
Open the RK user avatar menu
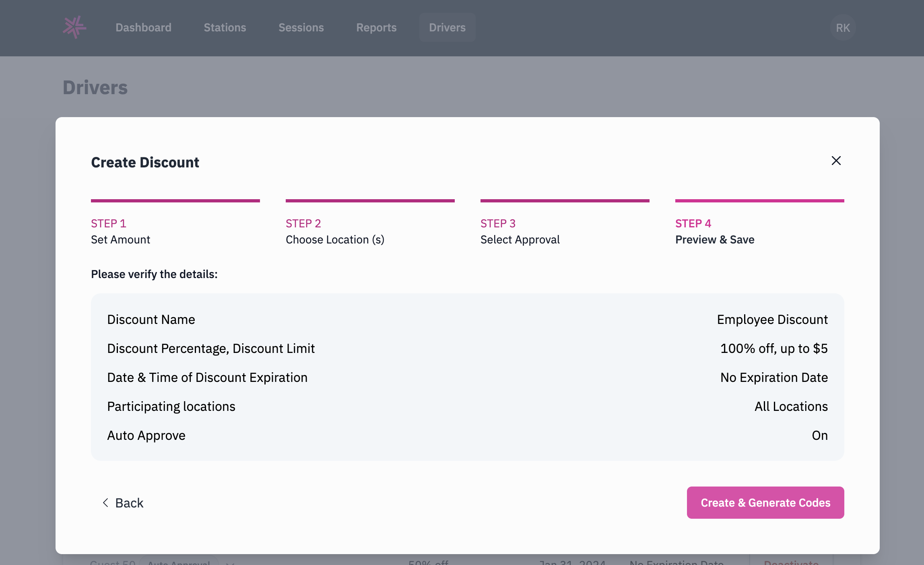(843, 27)
